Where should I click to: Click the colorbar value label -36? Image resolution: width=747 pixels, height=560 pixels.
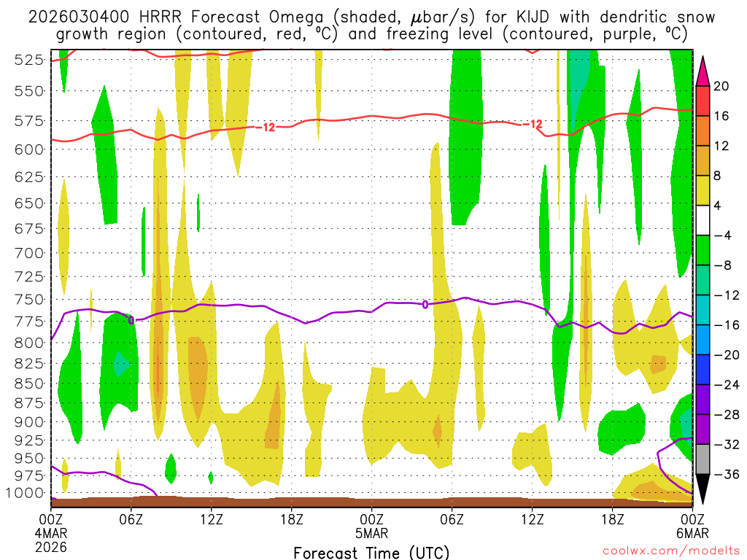[x=727, y=474]
